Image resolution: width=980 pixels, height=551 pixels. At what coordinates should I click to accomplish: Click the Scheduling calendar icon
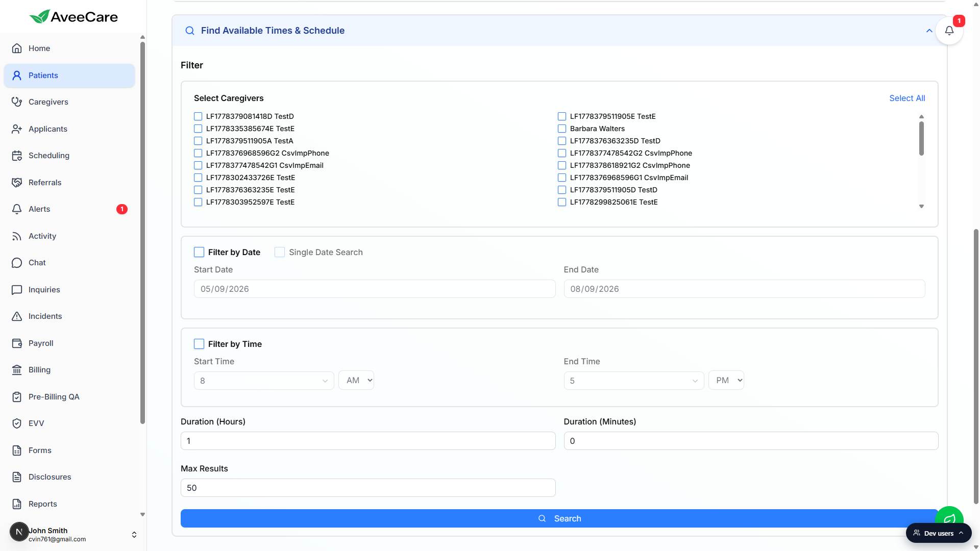click(17, 156)
